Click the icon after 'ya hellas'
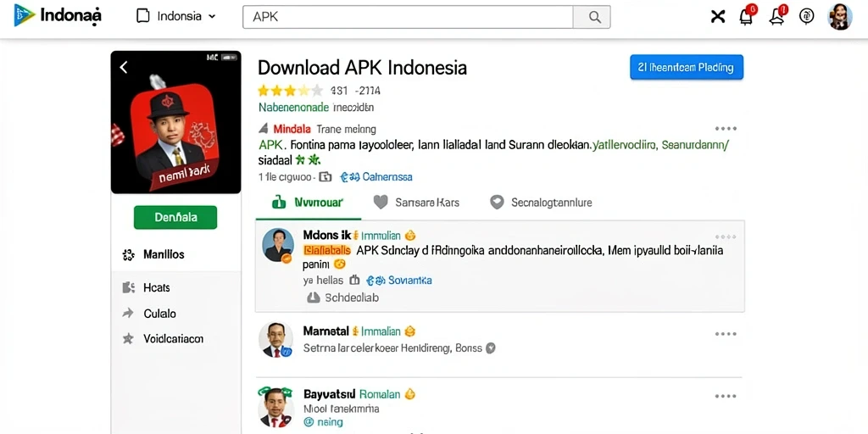The image size is (868, 434). pyautogui.click(x=355, y=281)
